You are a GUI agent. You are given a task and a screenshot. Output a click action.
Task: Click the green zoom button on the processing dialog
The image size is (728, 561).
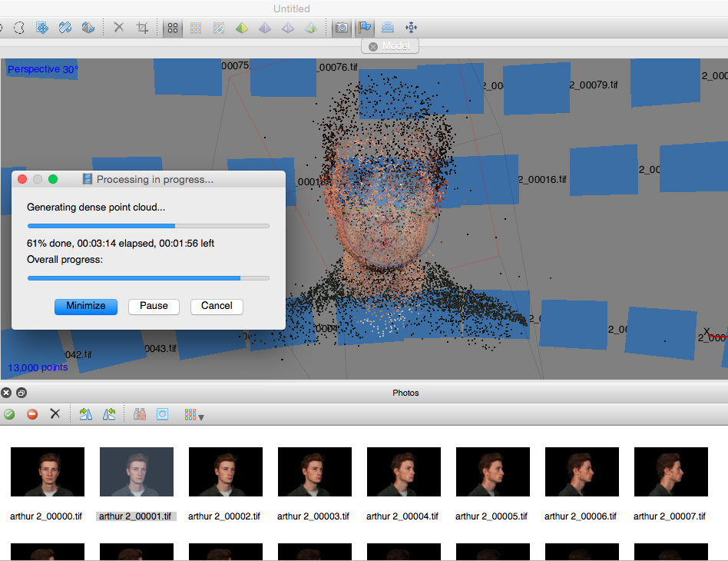click(53, 179)
